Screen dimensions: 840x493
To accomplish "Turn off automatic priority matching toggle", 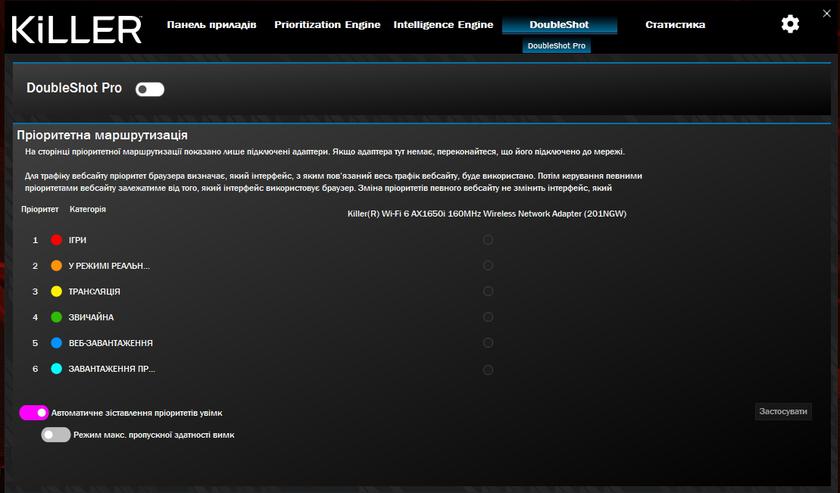I will point(34,412).
